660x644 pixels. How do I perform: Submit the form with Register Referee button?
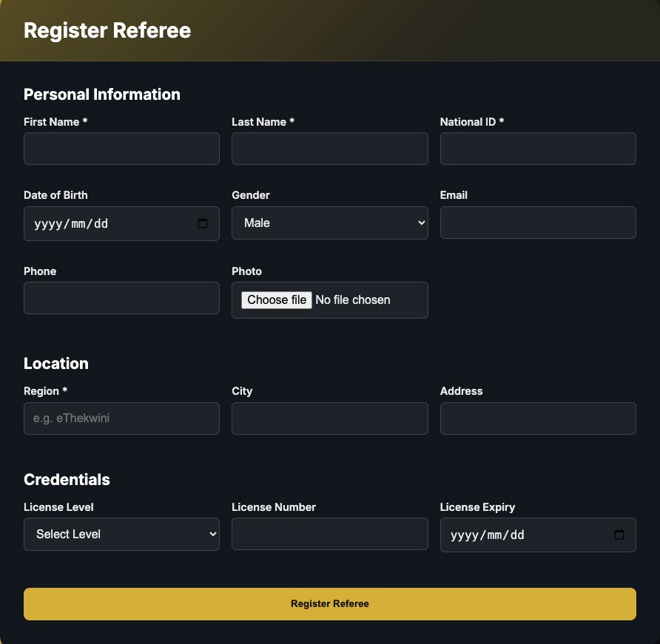(x=329, y=604)
